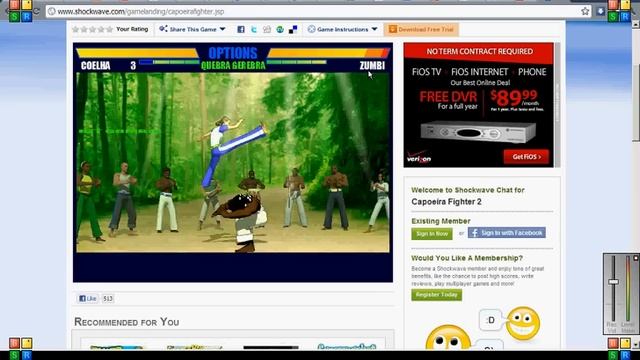Screen dimensions: 640x360
Task: Close the recording volume panel
Action: [636, 258]
